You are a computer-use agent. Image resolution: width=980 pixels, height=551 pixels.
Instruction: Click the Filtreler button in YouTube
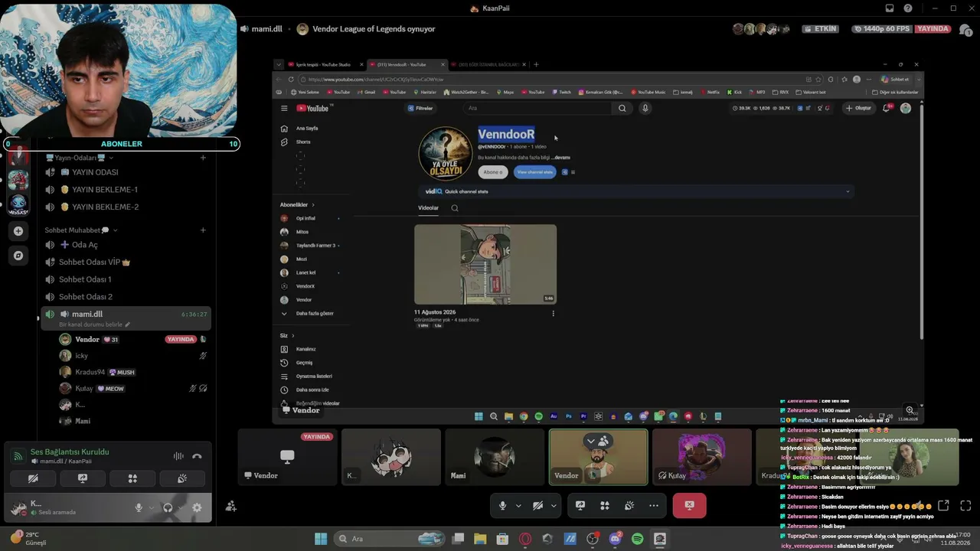tap(420, 108)
